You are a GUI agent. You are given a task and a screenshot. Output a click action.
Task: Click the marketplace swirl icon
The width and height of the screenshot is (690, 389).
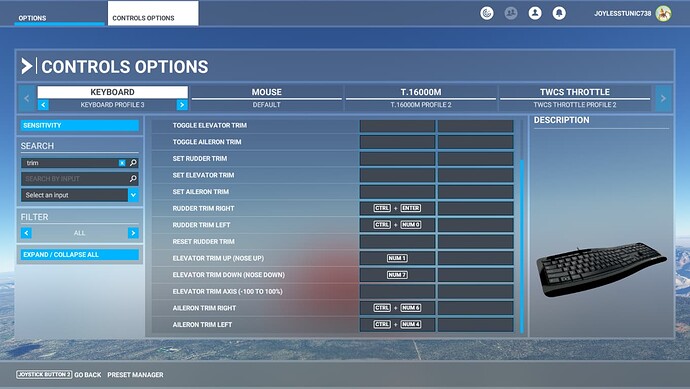pyautogui.click(x=487, y=13)
